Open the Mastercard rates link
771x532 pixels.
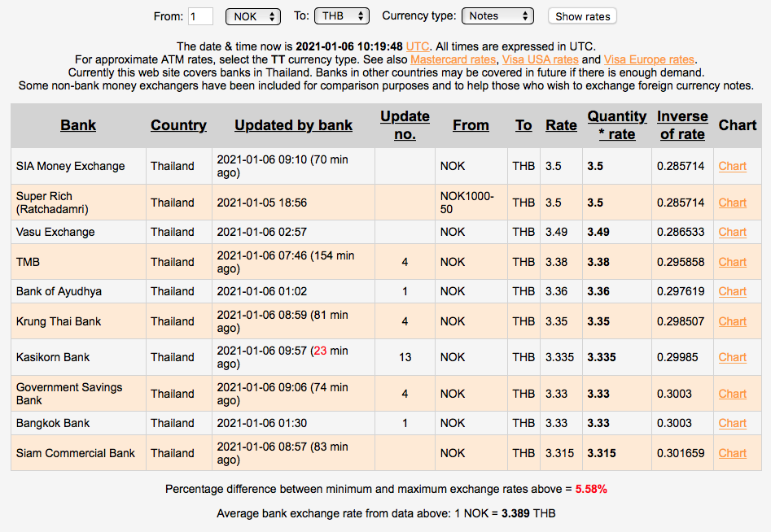tap(453, 59)
